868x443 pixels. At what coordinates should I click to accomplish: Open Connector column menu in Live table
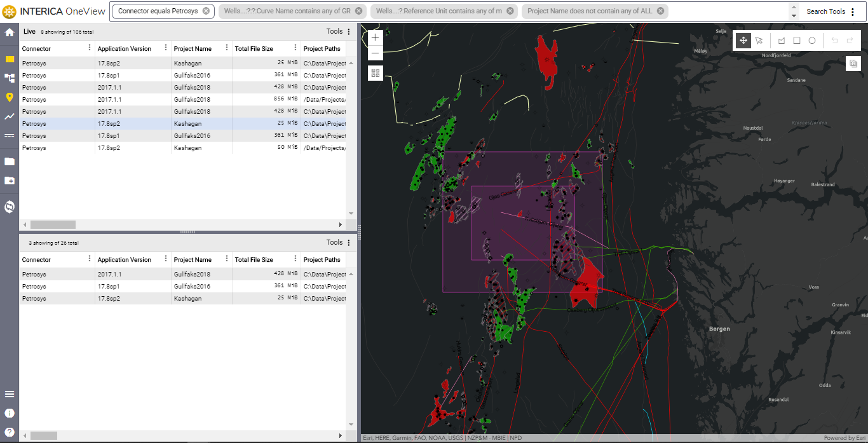tap(90, 48)
